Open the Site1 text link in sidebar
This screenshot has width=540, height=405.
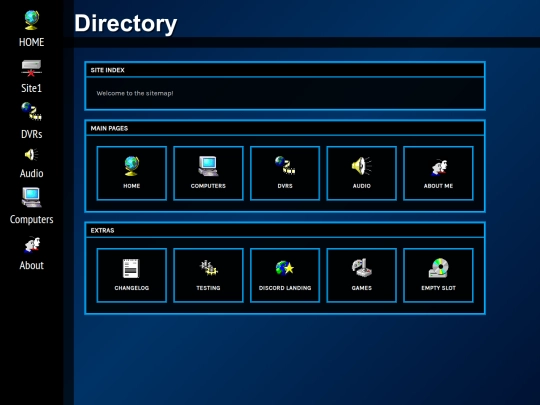click(31, 88)
